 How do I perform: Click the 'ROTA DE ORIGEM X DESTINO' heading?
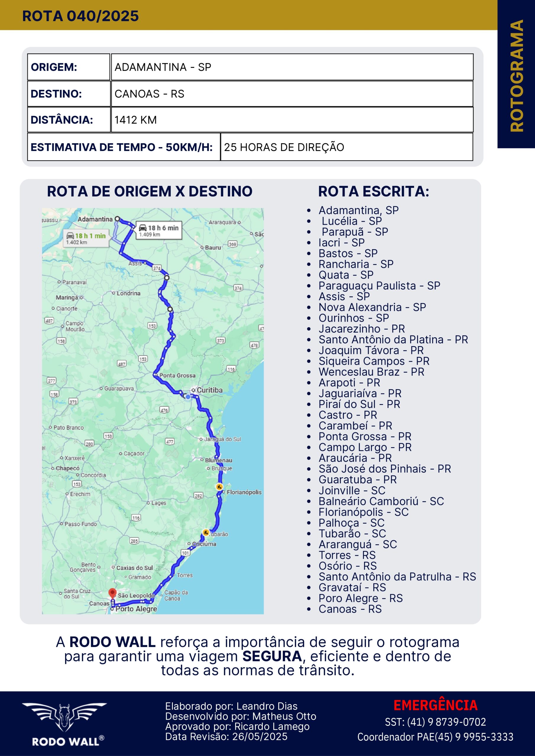[150, 191]
